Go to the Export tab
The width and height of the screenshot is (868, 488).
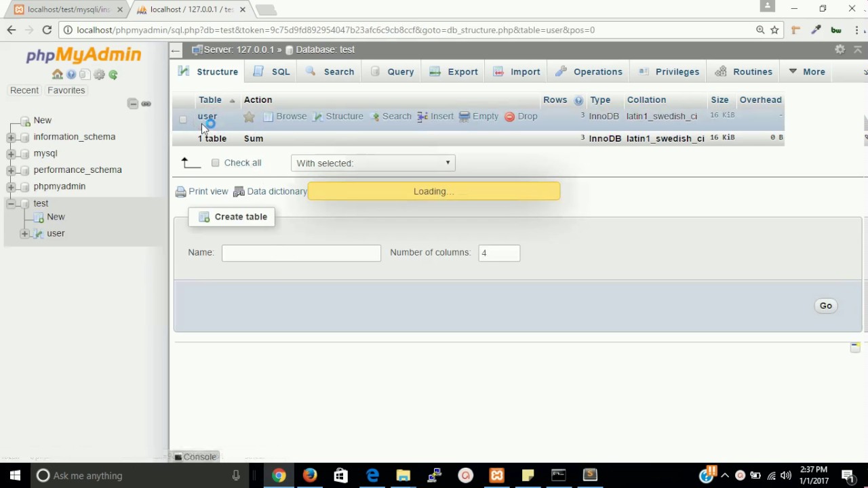coord(454,72)
